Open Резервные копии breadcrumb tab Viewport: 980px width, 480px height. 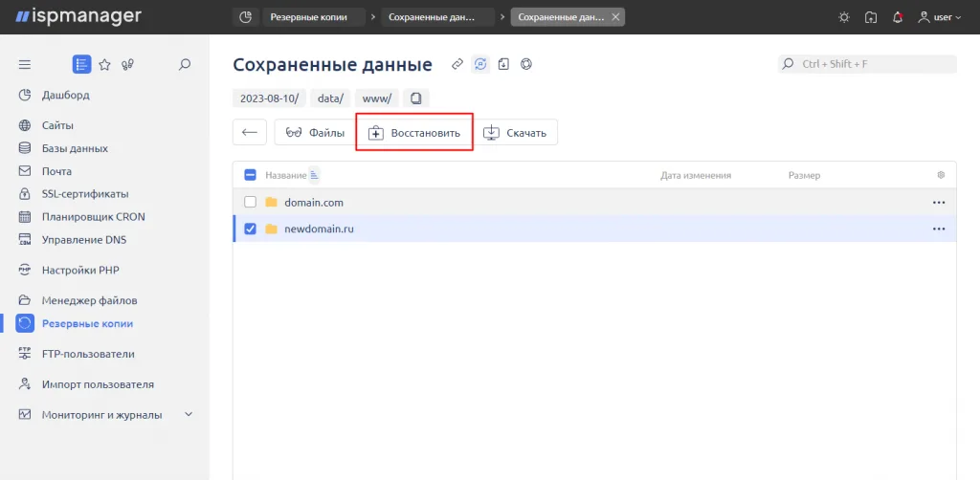[314, 17]
